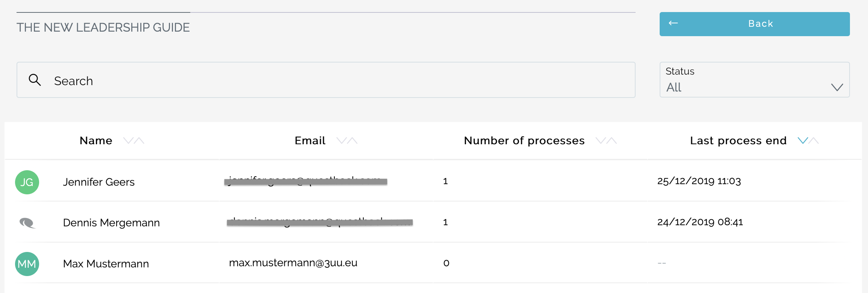Sort Number of processes ascending
868x293 pixels.
coord(612,141)
